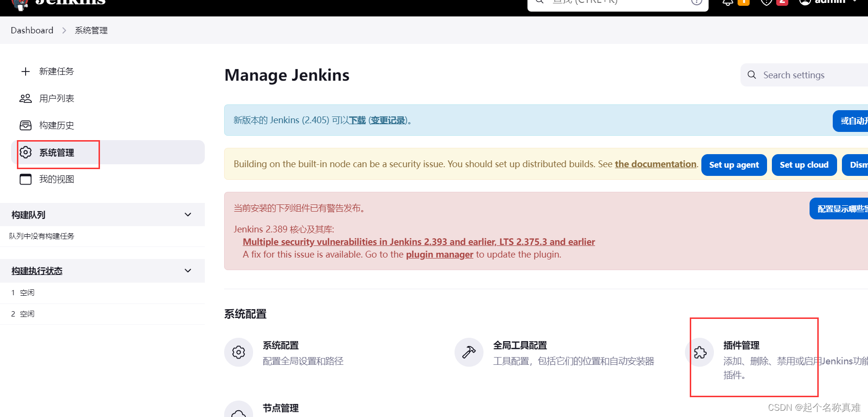
Task: Click the magnifier icon in Search settings
Action: (752, 75)
